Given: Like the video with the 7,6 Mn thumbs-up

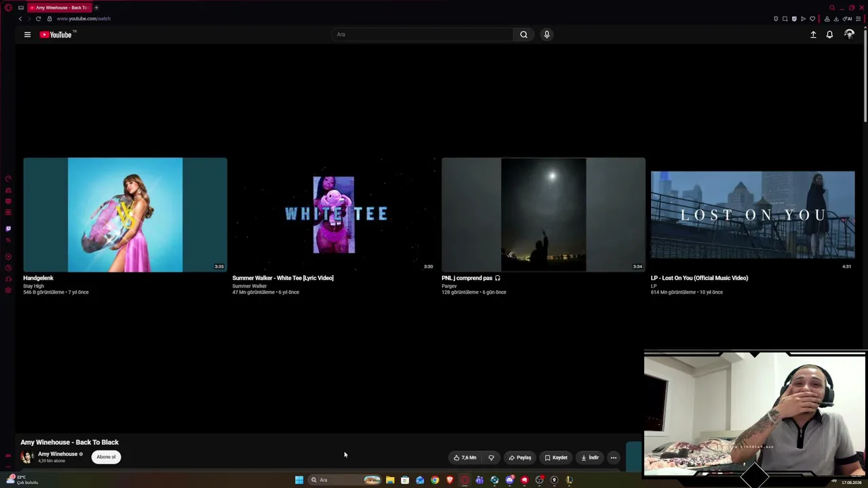Looking at the screenshot, I should [465, 457].
